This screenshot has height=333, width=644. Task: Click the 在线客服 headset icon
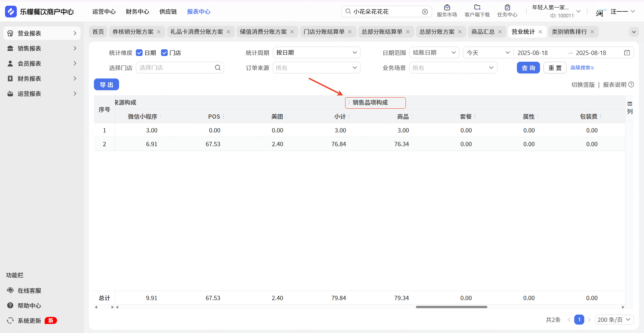[x=10, y=290]
